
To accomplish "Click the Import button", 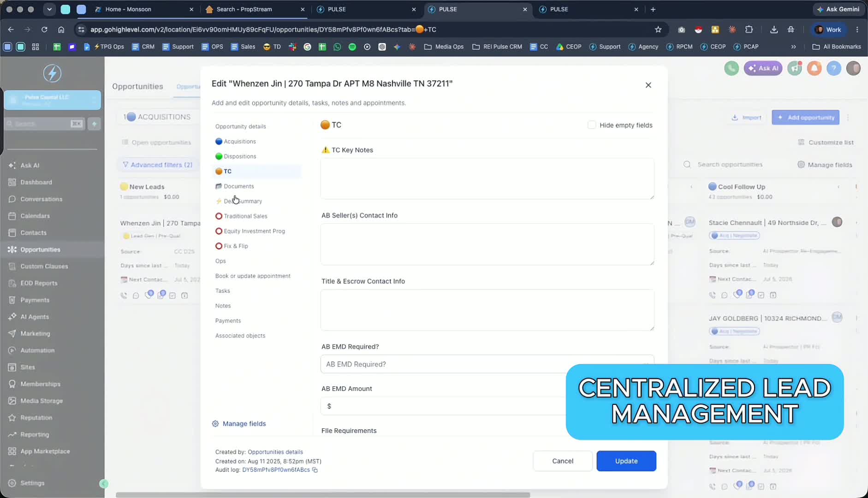I will pyautogui.click(x=746, y=118).
